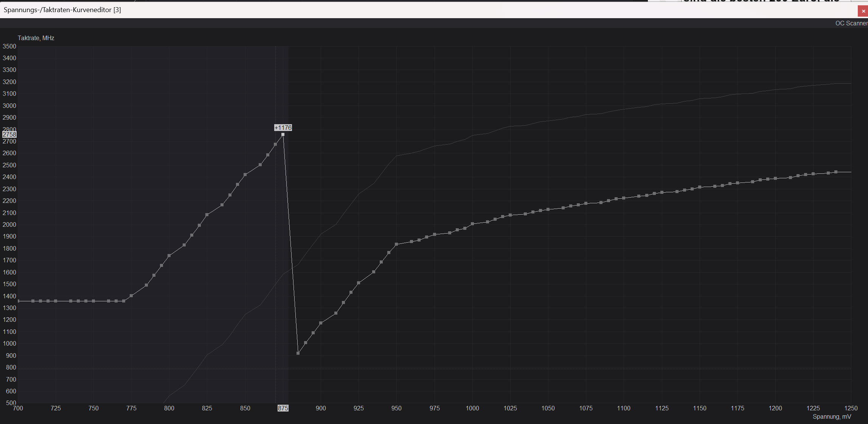The image size is (868, 424).
Task: Select the curve point at 900 mV
Action: coord(321,323)
